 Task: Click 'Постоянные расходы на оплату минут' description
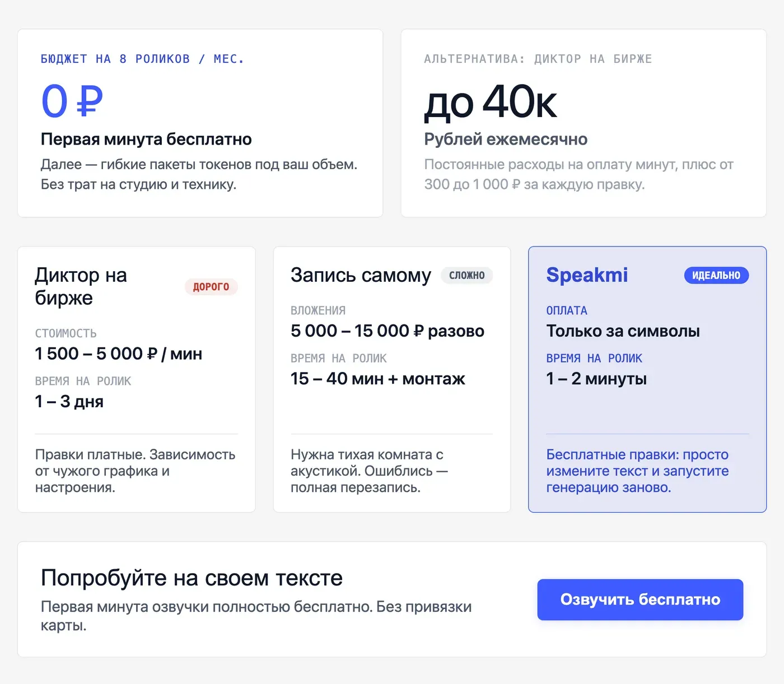(x=578, y=174)
